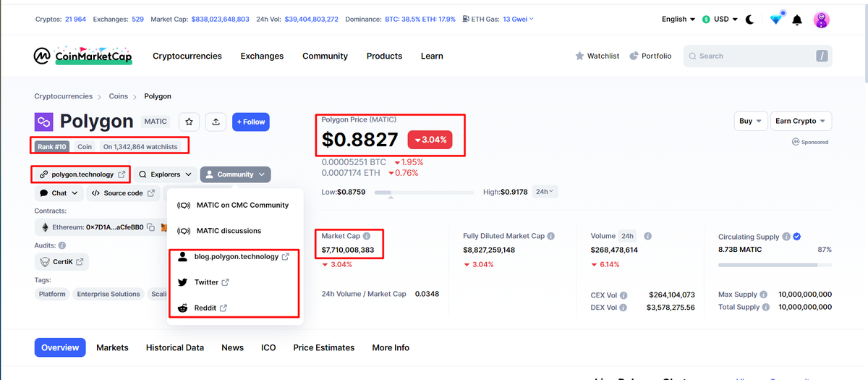Click the info icon beside the Volume 24h label
Viewport: 868px width, 380px height.
click(648, 236)
